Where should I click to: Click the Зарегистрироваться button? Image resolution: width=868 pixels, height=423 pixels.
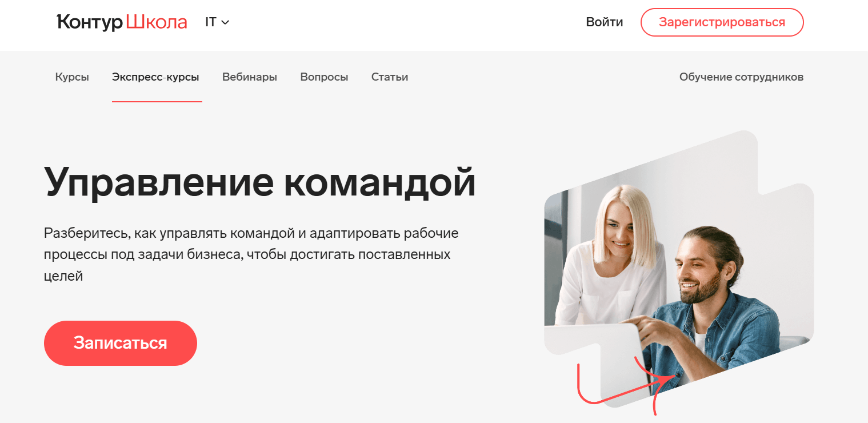click(x=722, y=22)
